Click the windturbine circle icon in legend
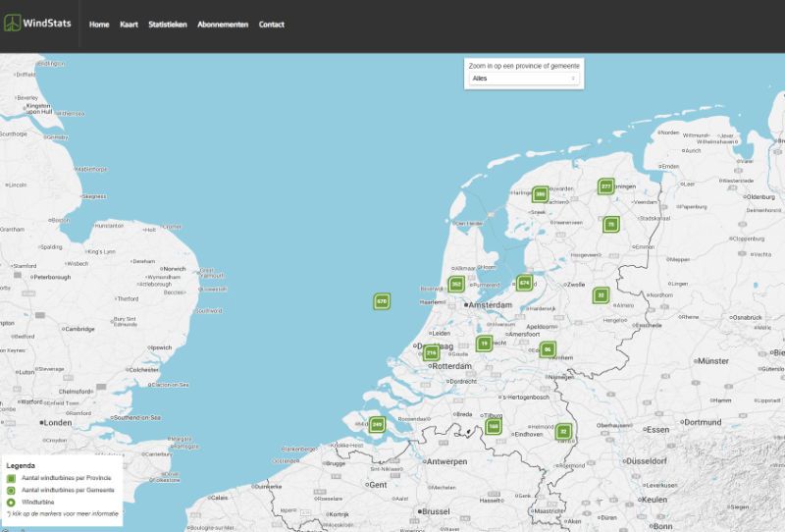Screen dimensions: 785x532 click(11, 503)
